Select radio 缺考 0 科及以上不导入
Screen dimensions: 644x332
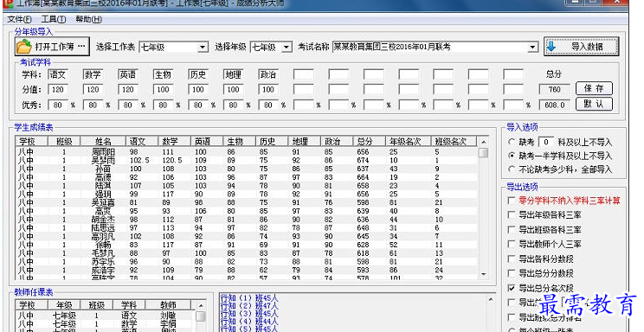[x=512, y=142]
